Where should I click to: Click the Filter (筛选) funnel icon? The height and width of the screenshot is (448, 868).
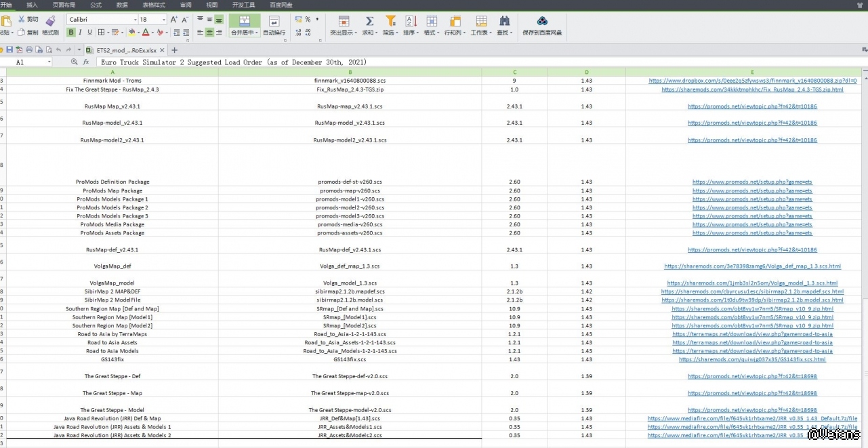click(390, 21)
